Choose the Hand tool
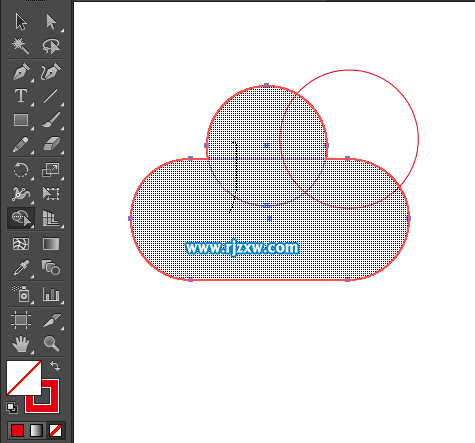The height and width of the screenshot is (443, 475). pyautogui.click(x=21, y=344)
